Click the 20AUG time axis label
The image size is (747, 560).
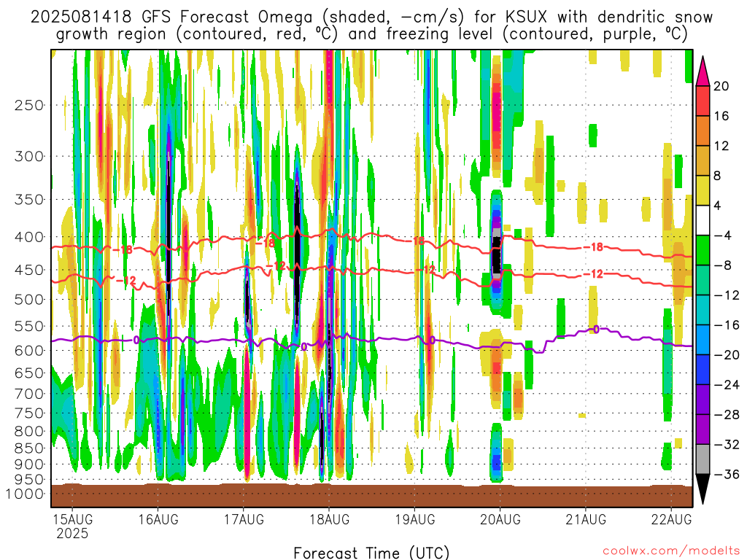[x=500, y=519]
